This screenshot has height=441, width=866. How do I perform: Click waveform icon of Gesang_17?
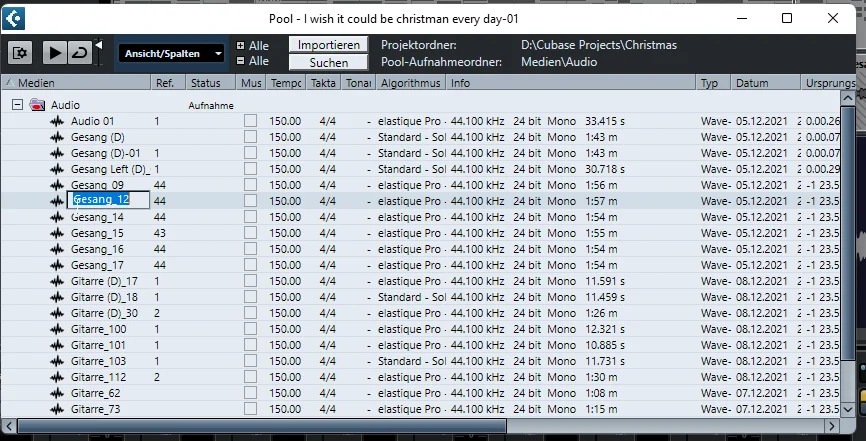(x=57, y=265)
